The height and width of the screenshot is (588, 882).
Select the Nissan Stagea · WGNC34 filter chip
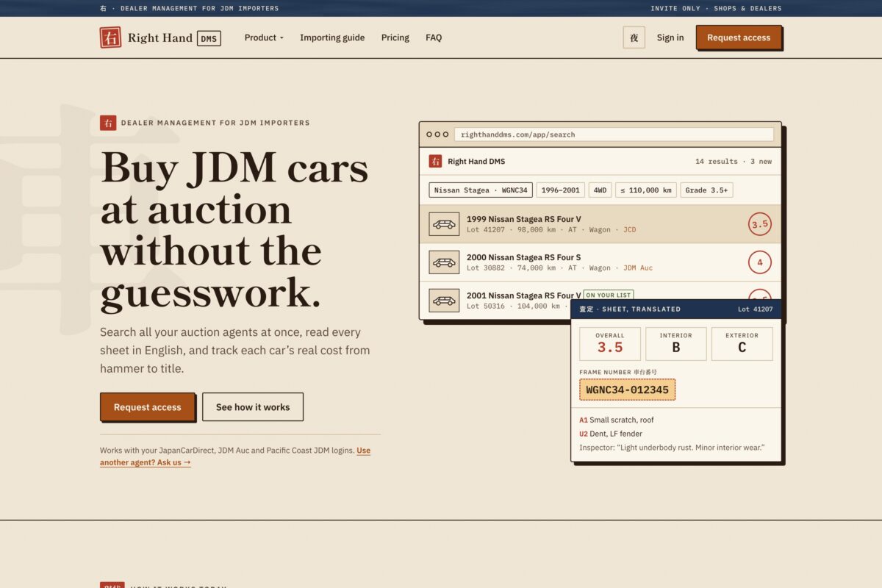pyautogui.click(x=481, y=190)
